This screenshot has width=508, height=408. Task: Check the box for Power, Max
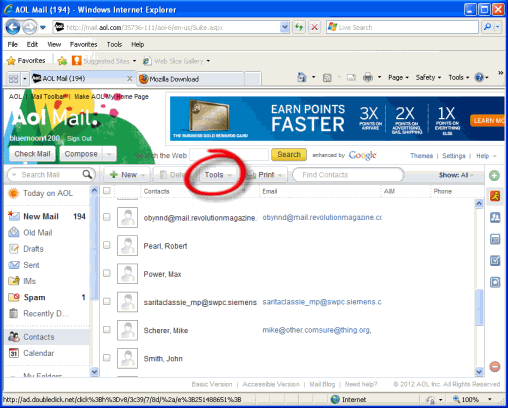tap(107, 273)
